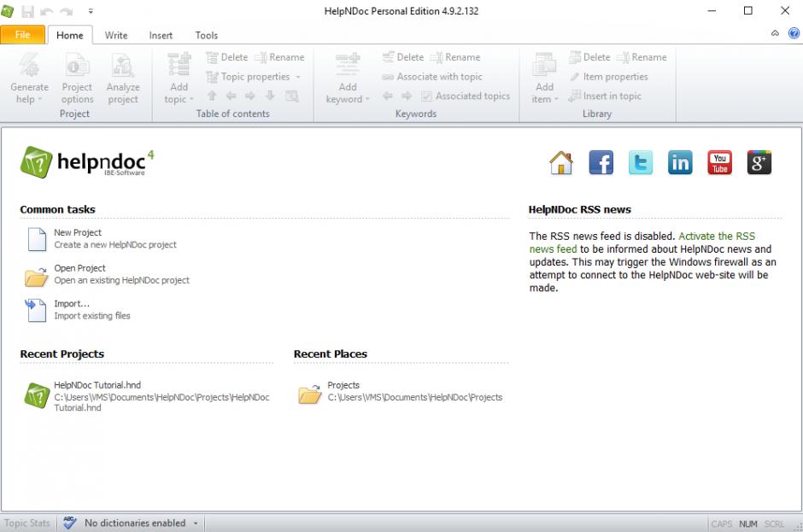The image size is (803, 532).
Task: Switch to the Insert ribbon tab
Action: (161, 35)
